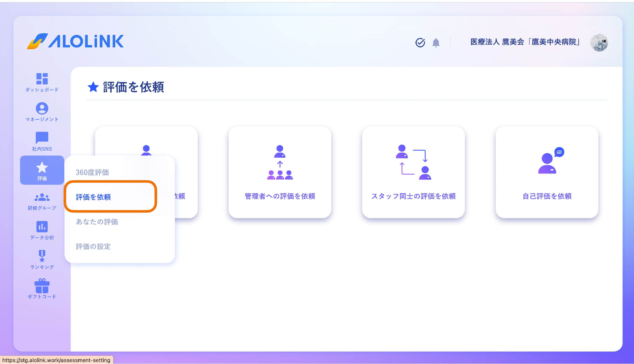Open 社内SNS from the sidebar
The width and height of the screenshot is (634, 364).
[x=42, y=139]
